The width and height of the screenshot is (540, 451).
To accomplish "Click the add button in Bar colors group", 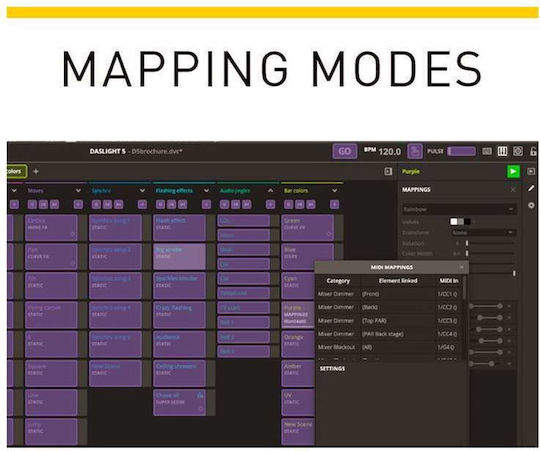I will coord(334,204).
